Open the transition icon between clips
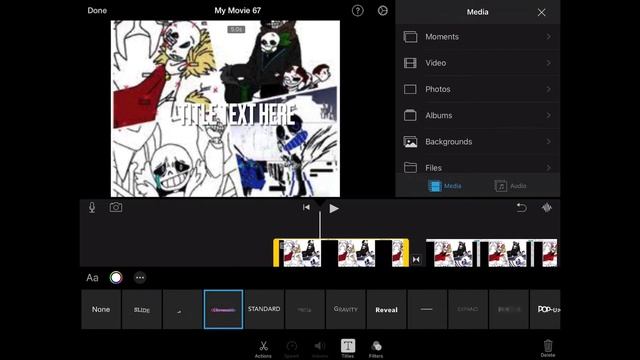This screenshot has height=360, width=640. point(416,260)
